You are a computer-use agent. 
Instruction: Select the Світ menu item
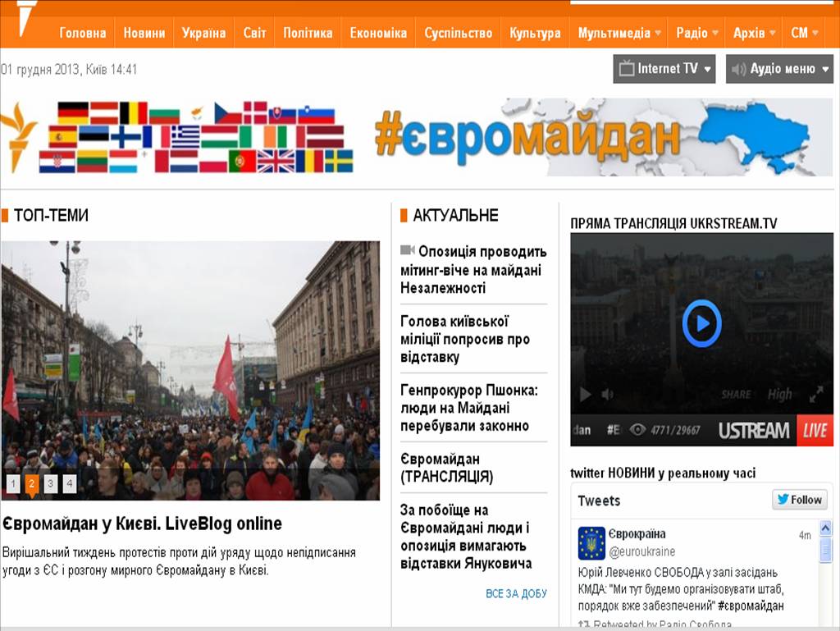pos(254,33)
